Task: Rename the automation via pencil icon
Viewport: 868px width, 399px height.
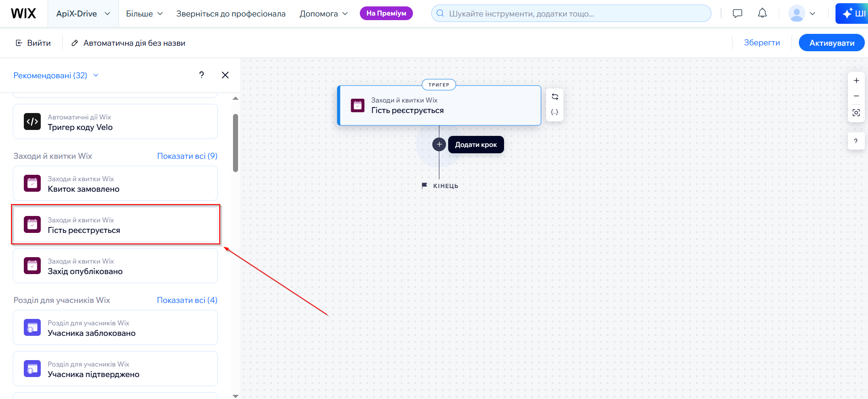Action: click(x=75, y=43)
